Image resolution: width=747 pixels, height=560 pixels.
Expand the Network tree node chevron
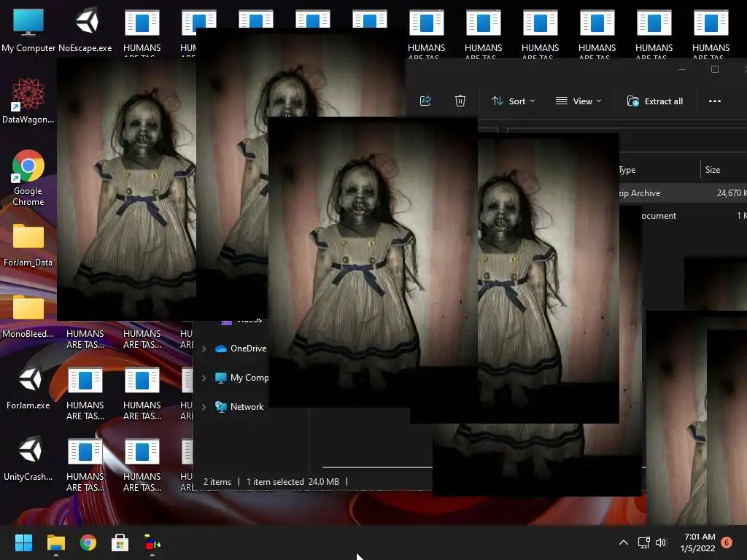[x=204, y=407]
